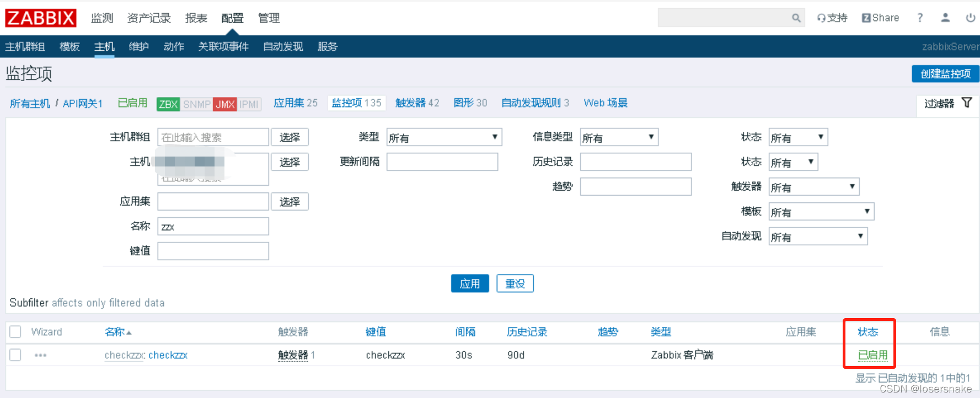The width and height of the screenshot is (980, 398).
Task: Open the first 状态 dropdown
Action: coord(798,137)
